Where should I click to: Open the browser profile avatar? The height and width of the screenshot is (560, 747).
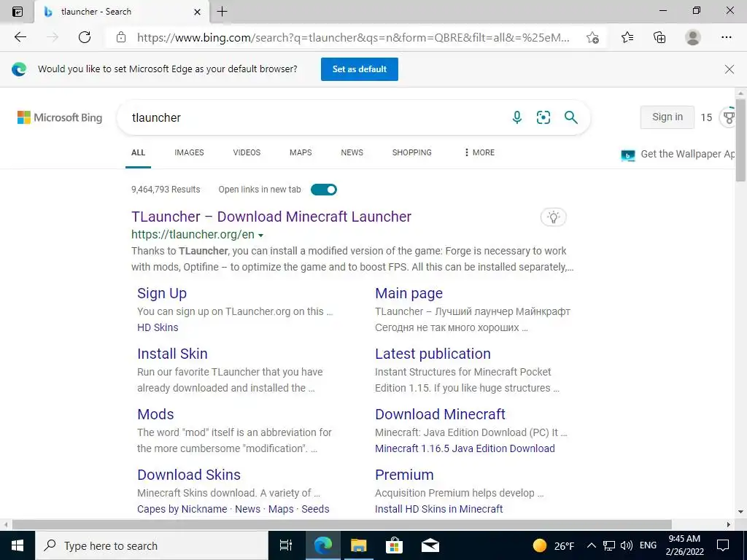point(693,37)
